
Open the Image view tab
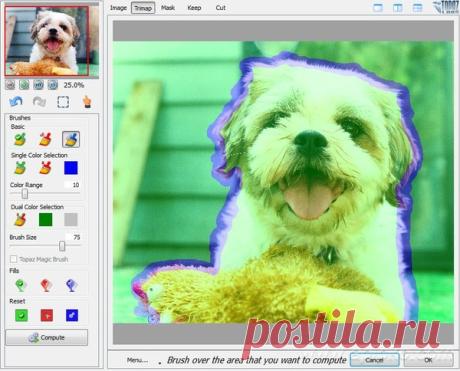pyautogui.click(x=118, y=8)
